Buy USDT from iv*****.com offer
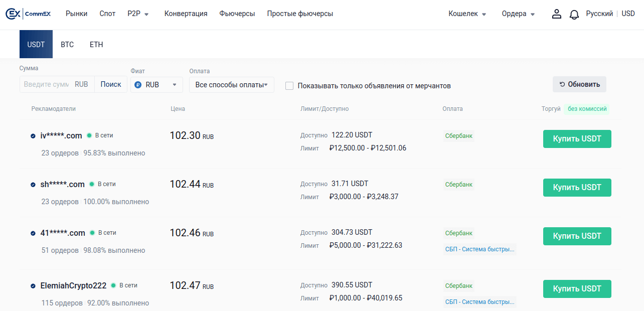 point(577,139)
